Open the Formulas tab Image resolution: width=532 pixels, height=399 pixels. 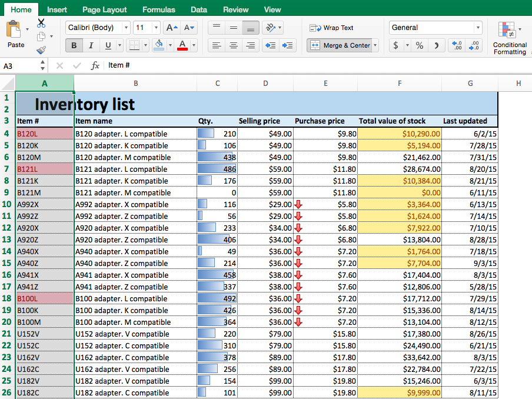point(158,9)
